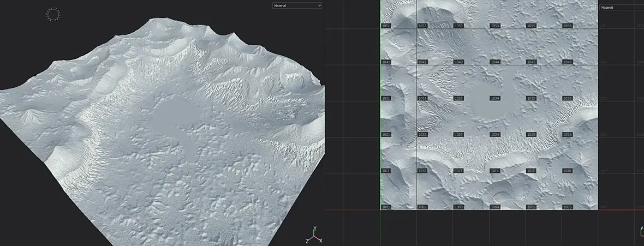Click UDIM tile label 1022
644x246 pixels.
pos(422,135)
